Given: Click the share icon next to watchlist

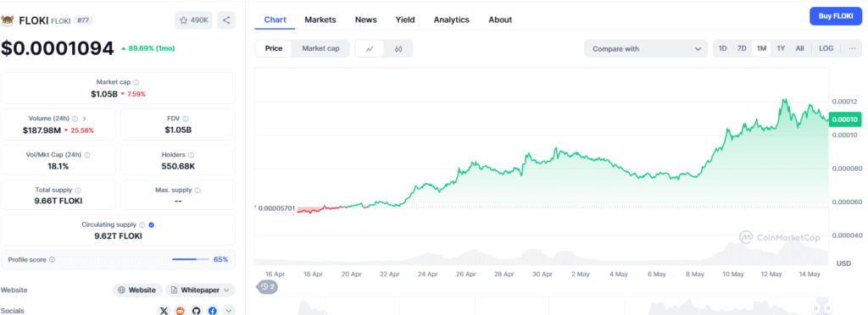Looking at the screenshot, I should pos(226,20).
